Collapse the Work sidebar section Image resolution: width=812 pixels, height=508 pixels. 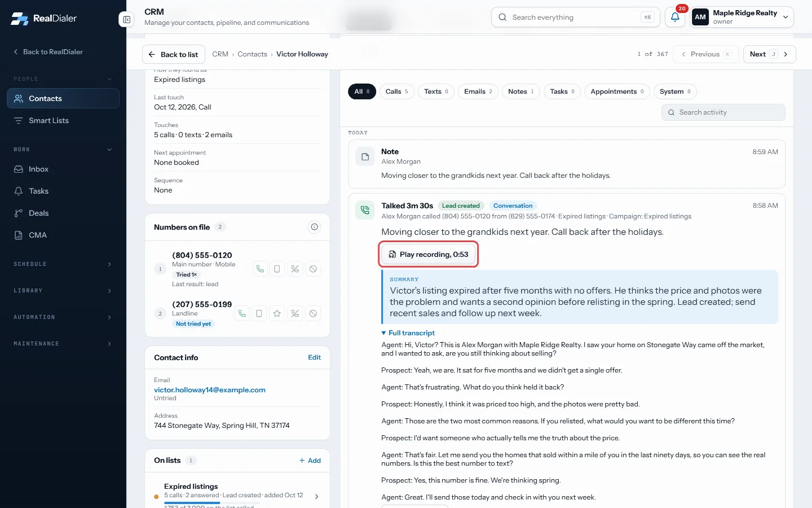click(63, 150)
